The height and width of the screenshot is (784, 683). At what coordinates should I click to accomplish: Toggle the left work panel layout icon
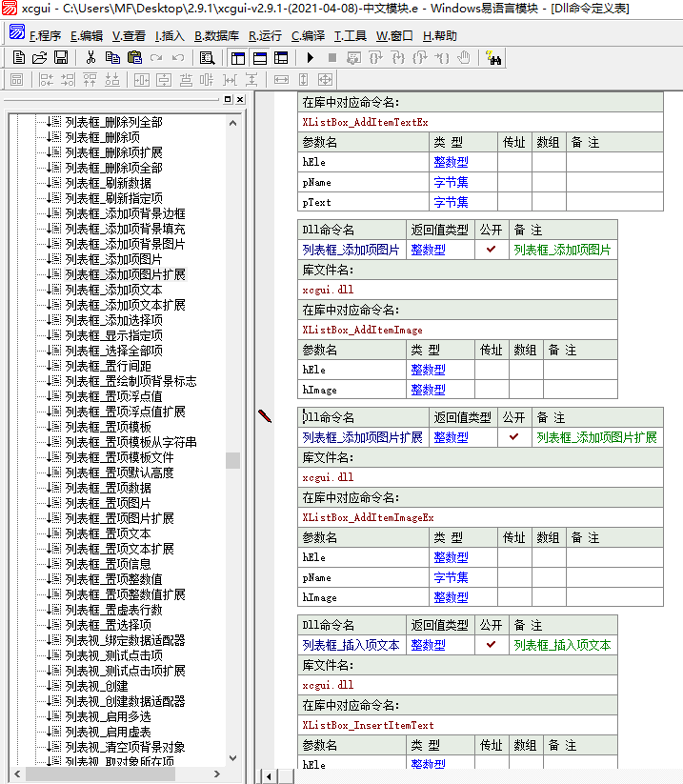click(238, 58)
